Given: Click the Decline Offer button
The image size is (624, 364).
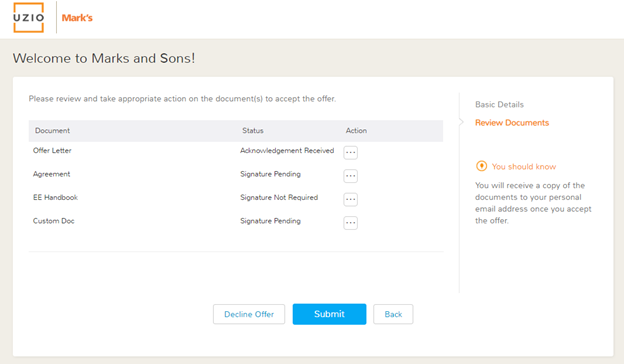Looking at the screenshot, I should (249, 314).
